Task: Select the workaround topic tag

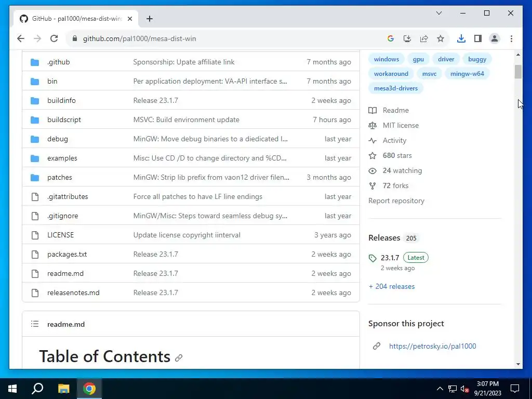Action: click(x=391, y=74)
